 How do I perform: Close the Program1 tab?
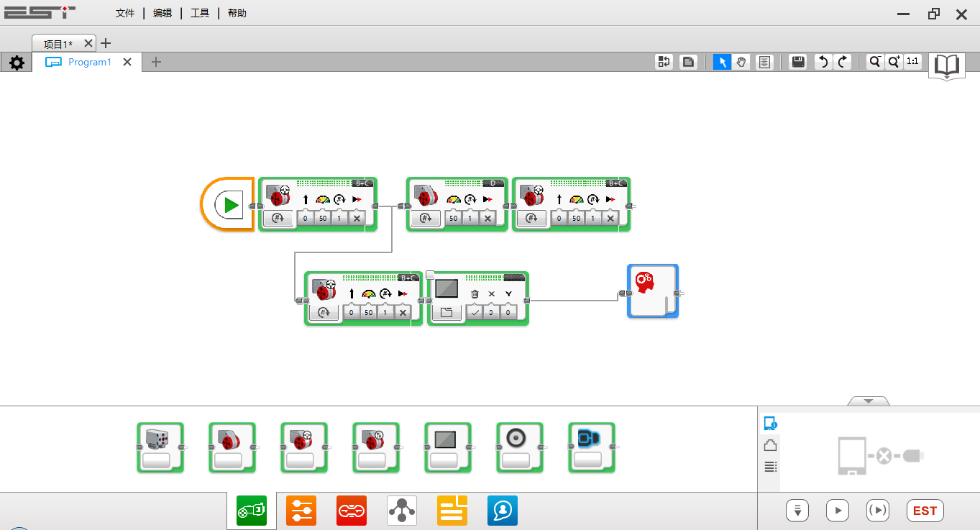(x=127, y=62)
